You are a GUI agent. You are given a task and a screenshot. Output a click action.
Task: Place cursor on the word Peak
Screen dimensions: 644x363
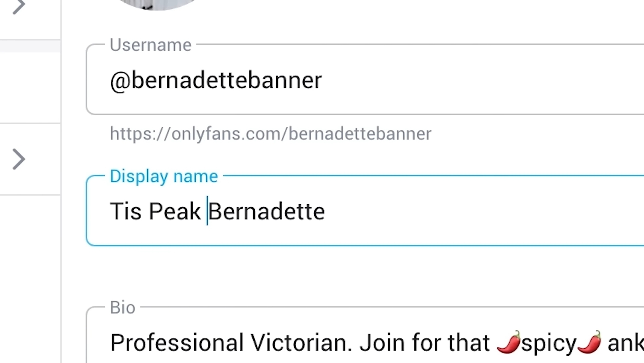pos(174,211)
